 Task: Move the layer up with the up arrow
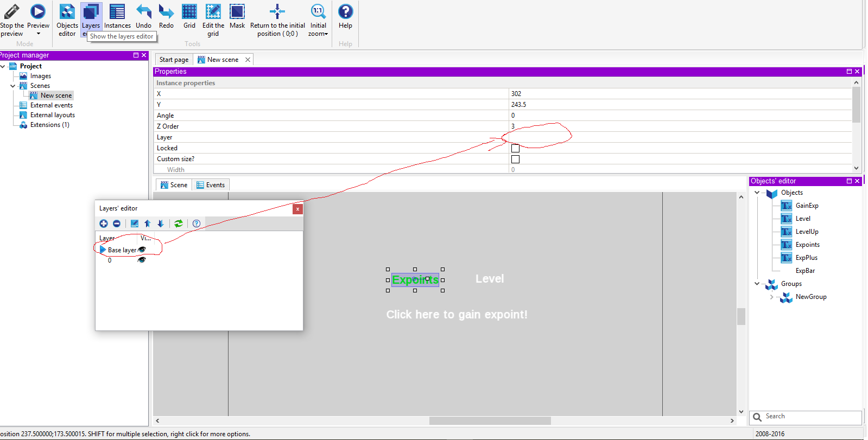tap(148, 224)
